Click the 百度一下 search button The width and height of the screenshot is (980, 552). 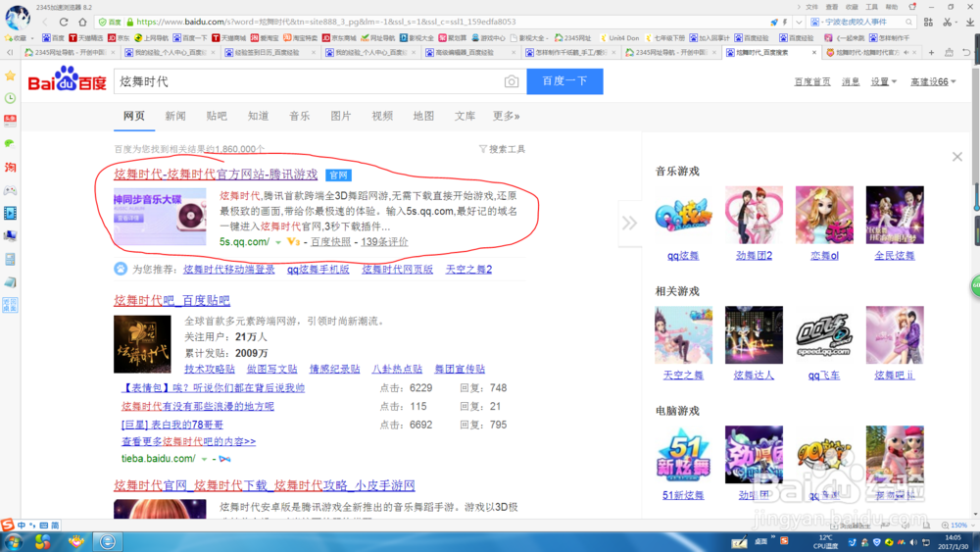564,81
